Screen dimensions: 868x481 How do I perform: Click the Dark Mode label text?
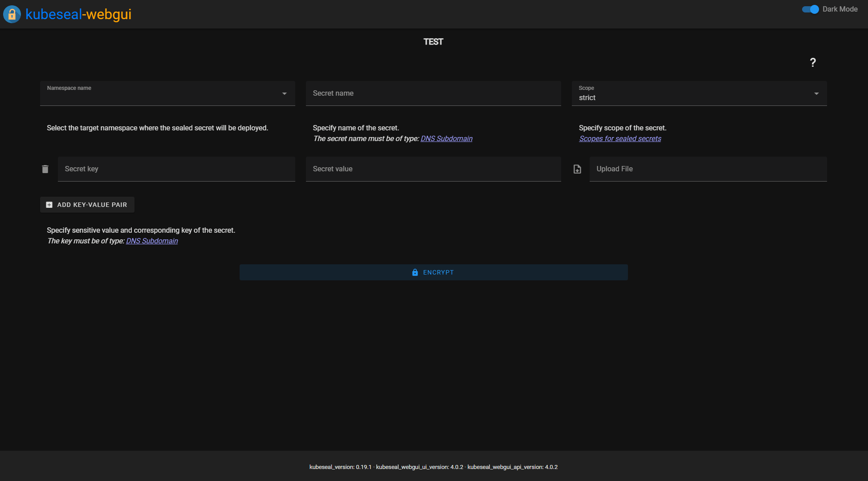pos(839,9)
